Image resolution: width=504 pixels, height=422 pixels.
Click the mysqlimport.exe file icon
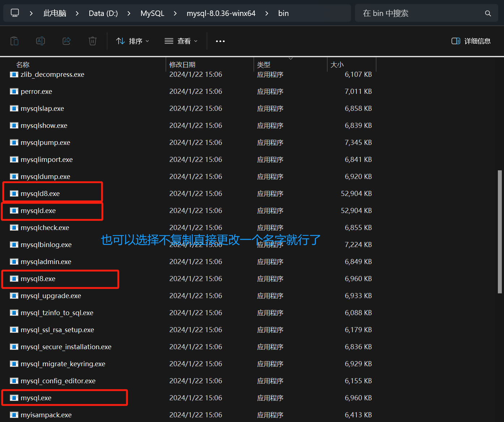14,160
